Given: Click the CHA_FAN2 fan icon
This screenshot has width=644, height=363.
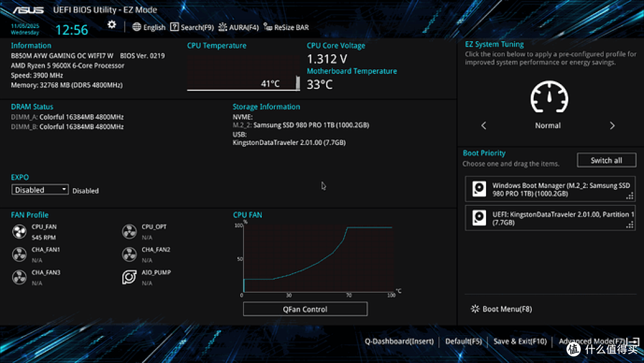Looking at the screenshot, I should tap(129, 254).
